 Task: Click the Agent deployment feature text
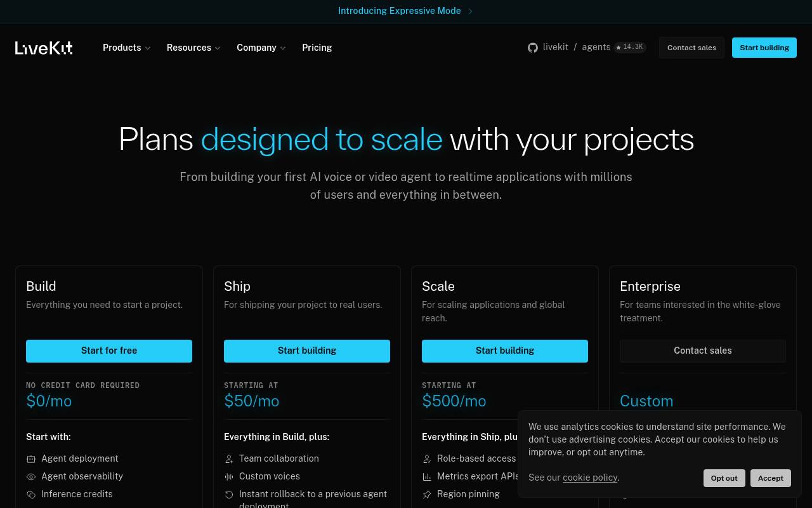(80, 458)
